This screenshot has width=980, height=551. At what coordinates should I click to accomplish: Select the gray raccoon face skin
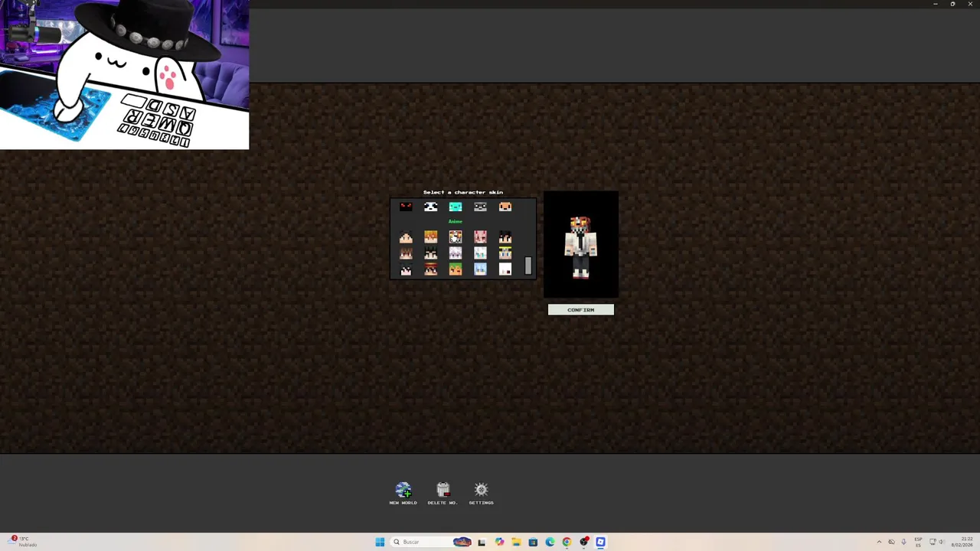pos(480,207)
